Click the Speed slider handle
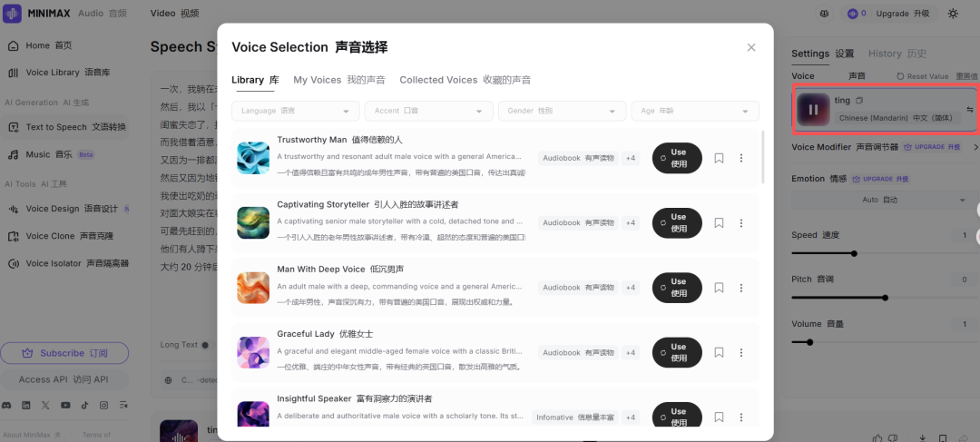The image size is (980, 442). pos(854,253)
